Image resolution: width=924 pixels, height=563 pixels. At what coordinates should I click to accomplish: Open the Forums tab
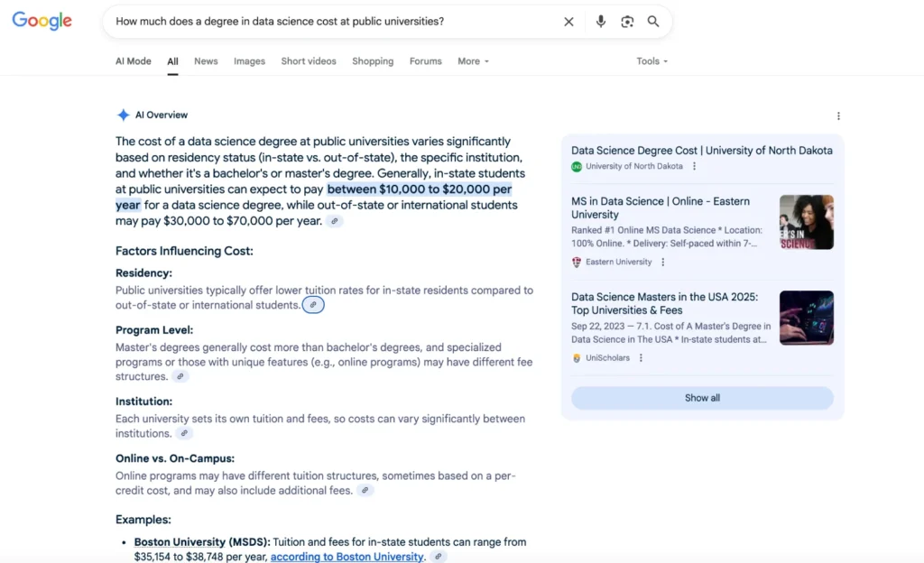coord(426,61)
